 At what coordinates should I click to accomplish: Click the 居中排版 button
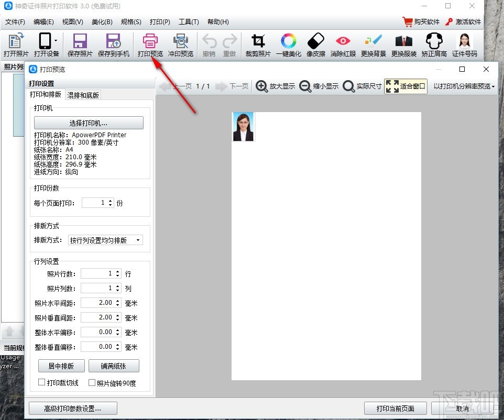pos(61,366)
